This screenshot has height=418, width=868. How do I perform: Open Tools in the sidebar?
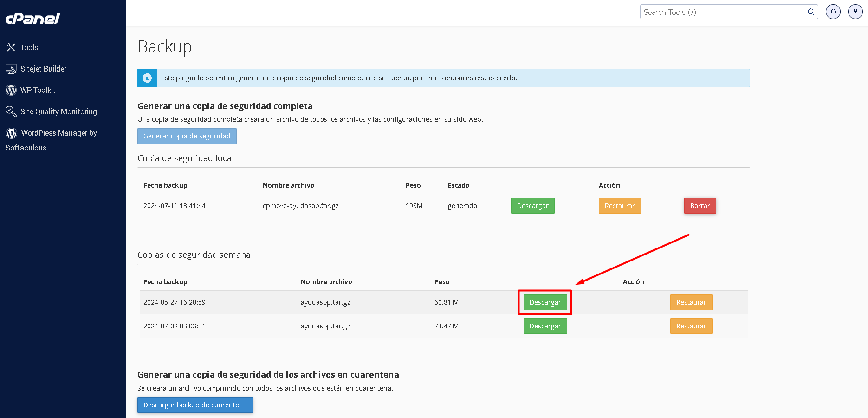pyautogui.click(x=29, y=47)
